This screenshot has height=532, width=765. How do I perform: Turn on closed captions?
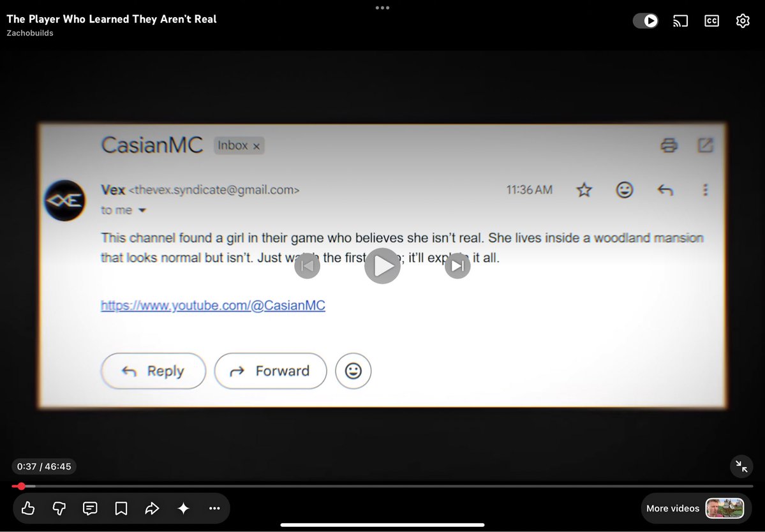(x=711, y=20)
